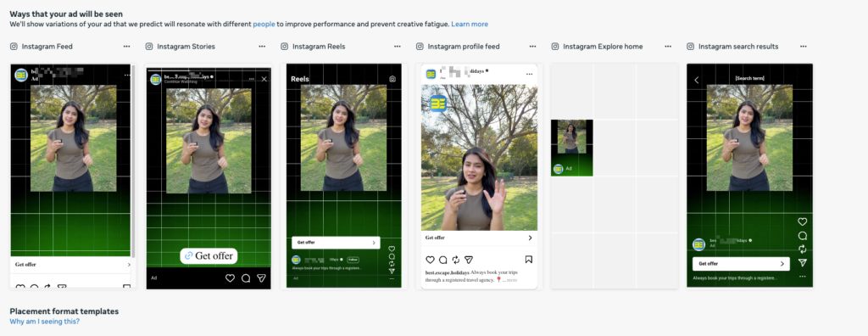Click the heart icon in search results preview
This screenshot has height=336, width=868.
coord(802,221)
